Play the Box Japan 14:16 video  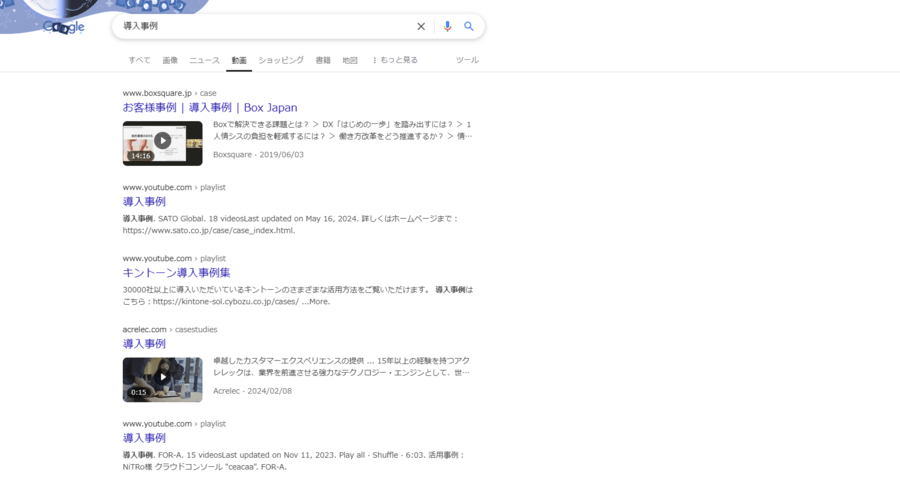[x=162, y=143]
